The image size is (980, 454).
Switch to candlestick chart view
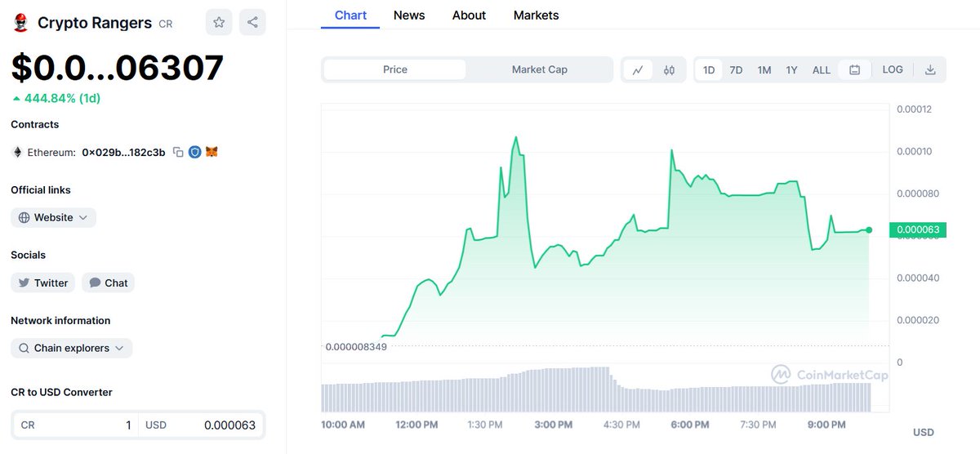click(669, 70)
